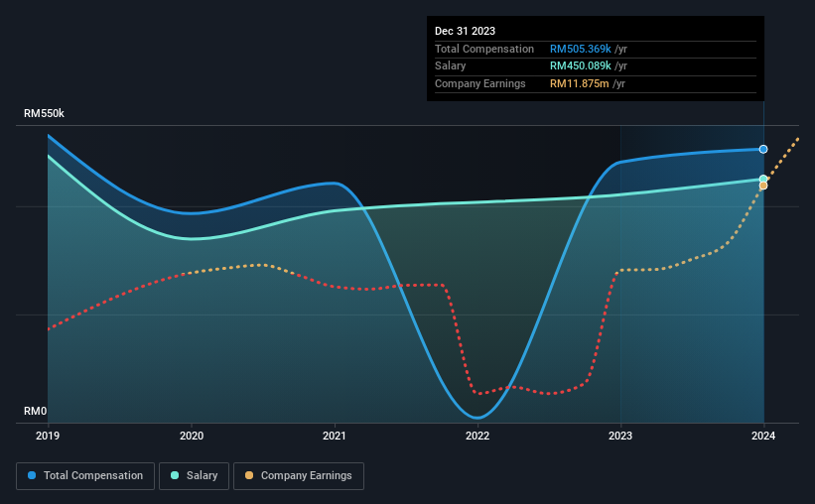Click the RM11.875m company earnings value

(579, 83)
